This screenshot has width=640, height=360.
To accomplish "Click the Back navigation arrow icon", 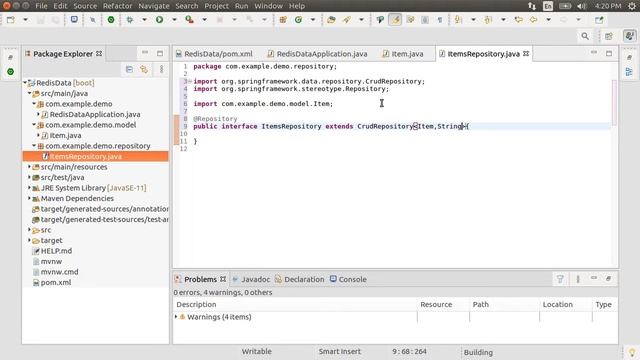I will coord(533,20).
